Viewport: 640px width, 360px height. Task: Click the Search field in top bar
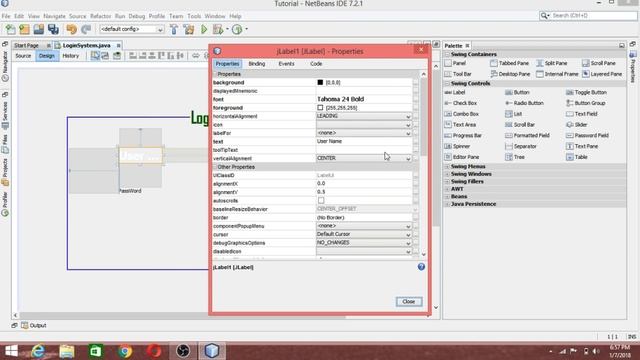[588, 16]
